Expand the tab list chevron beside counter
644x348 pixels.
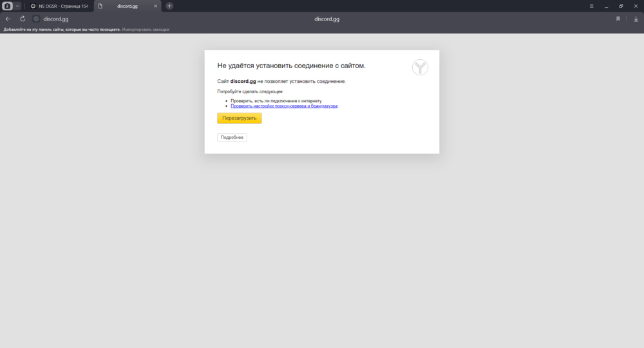coord(17,6)
